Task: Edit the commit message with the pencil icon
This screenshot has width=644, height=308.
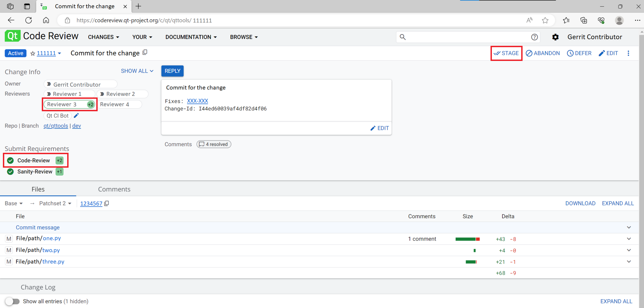Action: click(x=373, y=128)
